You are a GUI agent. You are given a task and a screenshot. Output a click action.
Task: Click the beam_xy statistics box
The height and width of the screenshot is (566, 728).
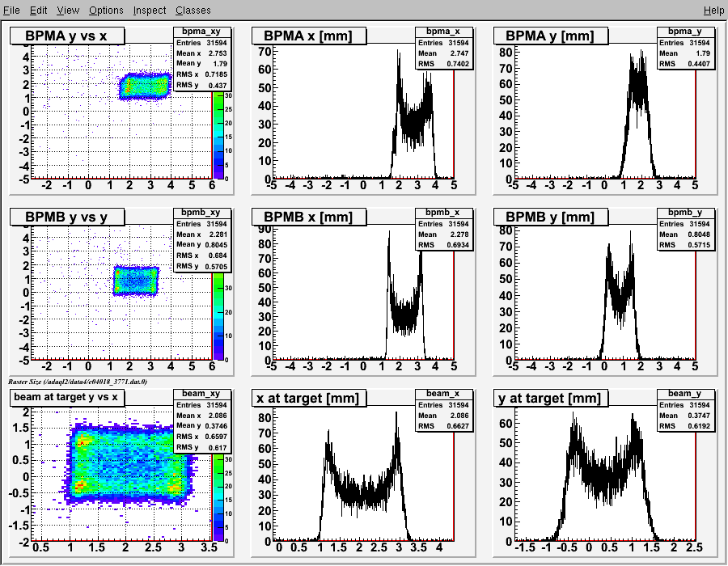coord(202,420)
